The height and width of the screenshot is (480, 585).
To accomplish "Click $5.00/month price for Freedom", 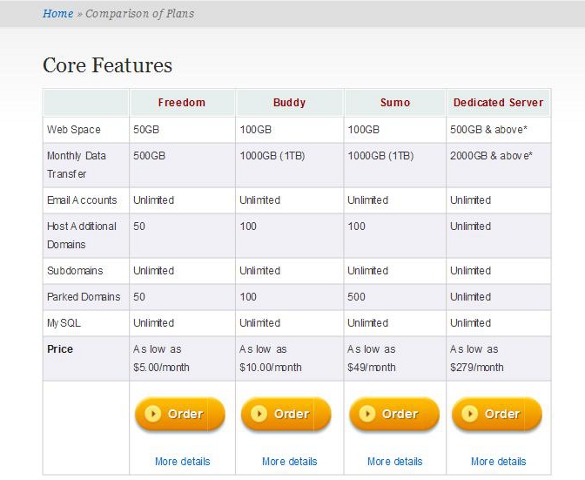I will coord(161,367).
